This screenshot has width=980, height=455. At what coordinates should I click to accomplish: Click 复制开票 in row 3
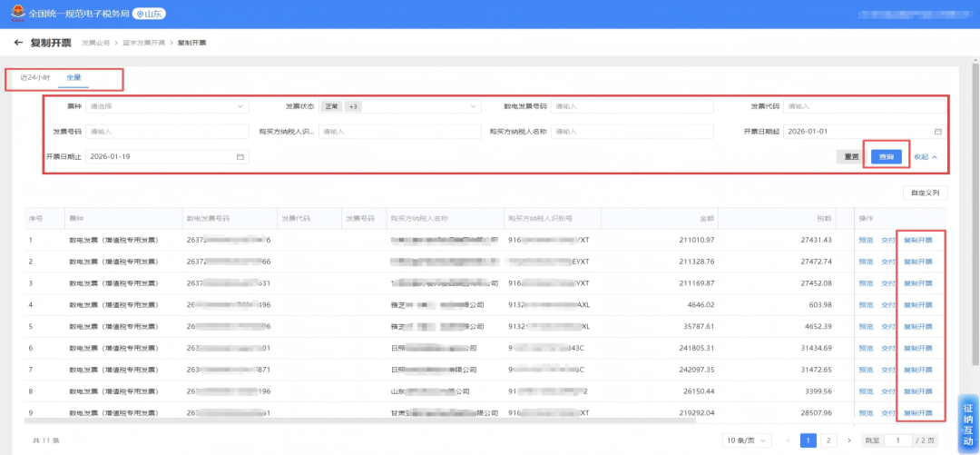tap(917, 282)
